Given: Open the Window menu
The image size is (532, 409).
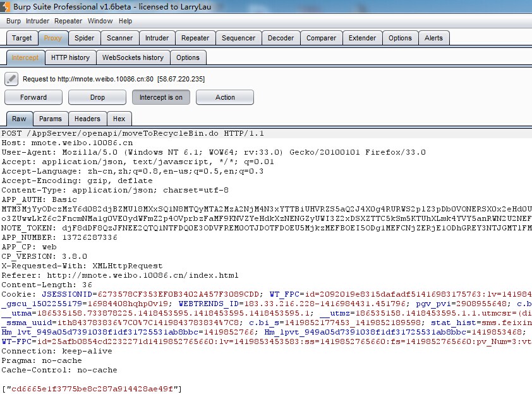Looking at the screenshot, I should [x=100, y=21].
